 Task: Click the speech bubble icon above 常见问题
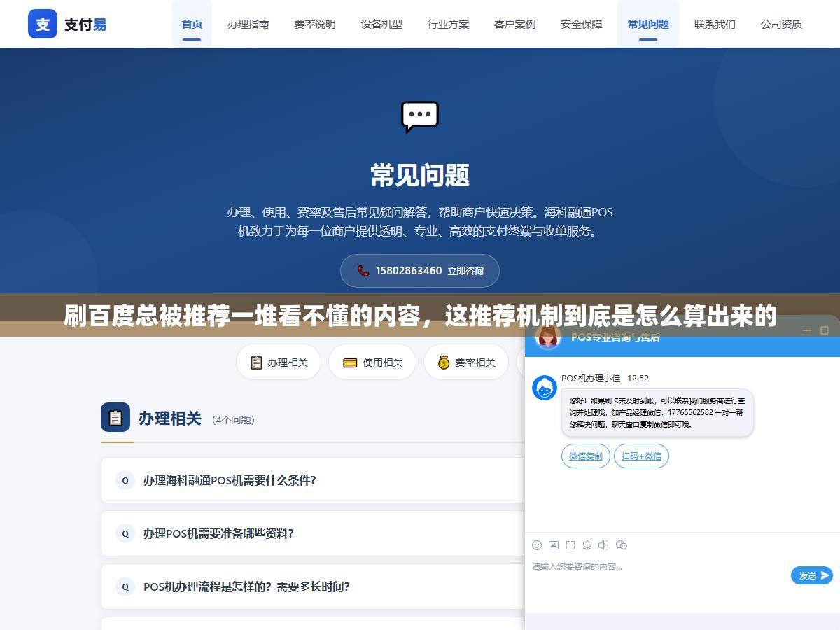click(x=420, y=117)
